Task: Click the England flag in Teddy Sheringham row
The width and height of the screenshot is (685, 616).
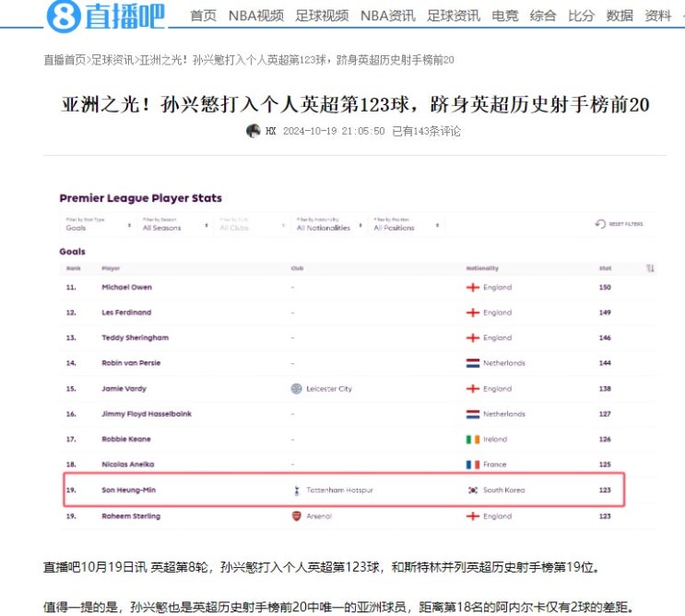Action: 473,338
